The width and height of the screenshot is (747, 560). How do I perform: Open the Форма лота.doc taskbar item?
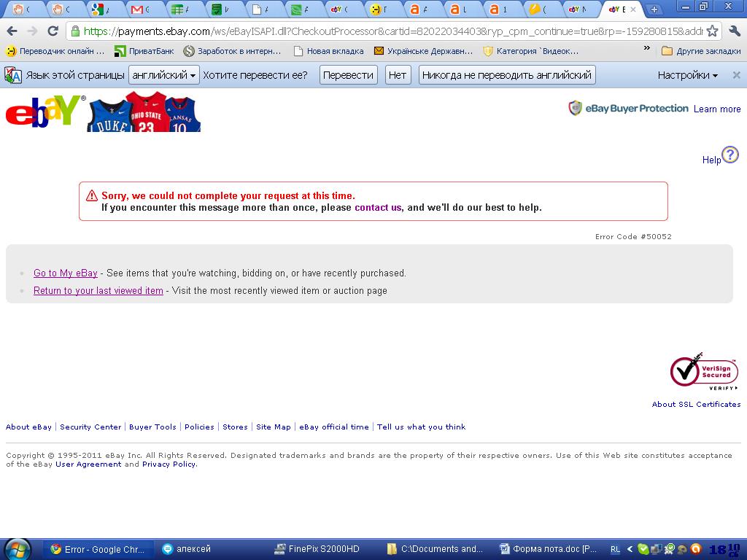(549, 549)
